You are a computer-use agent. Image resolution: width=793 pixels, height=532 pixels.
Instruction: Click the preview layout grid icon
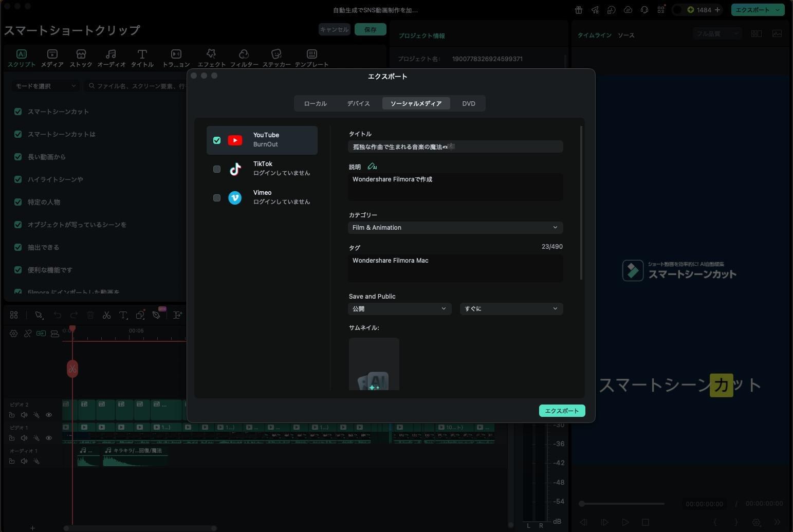pos(757,33)
